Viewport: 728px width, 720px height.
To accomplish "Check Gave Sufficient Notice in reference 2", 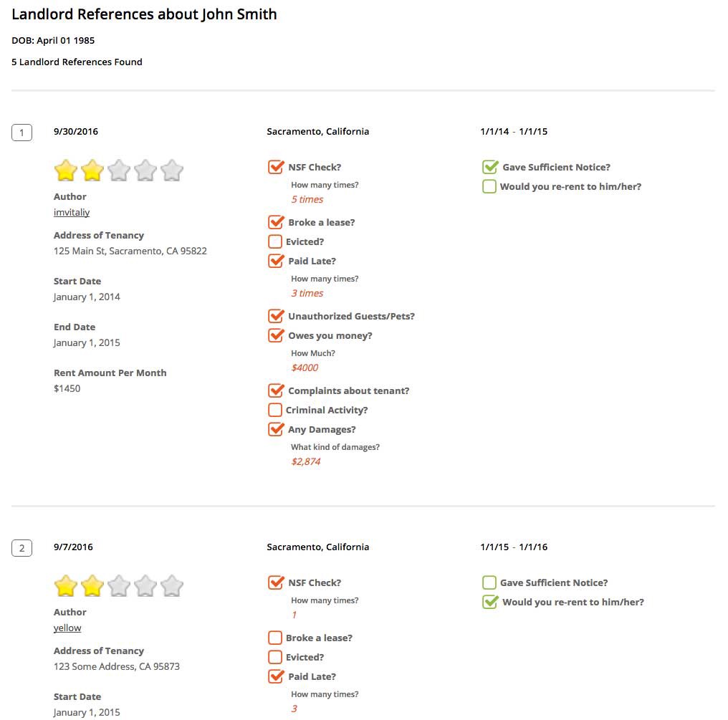I will 489,582.
